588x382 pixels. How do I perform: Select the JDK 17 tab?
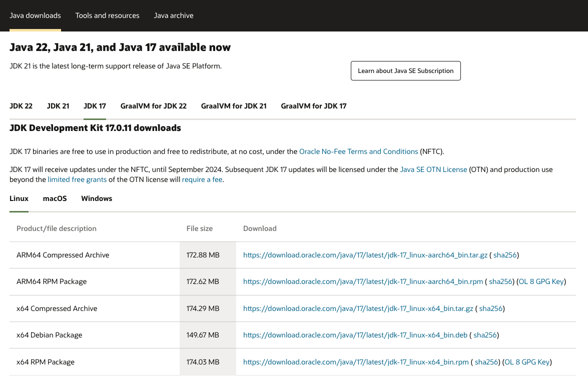click(x=95, y=106)
